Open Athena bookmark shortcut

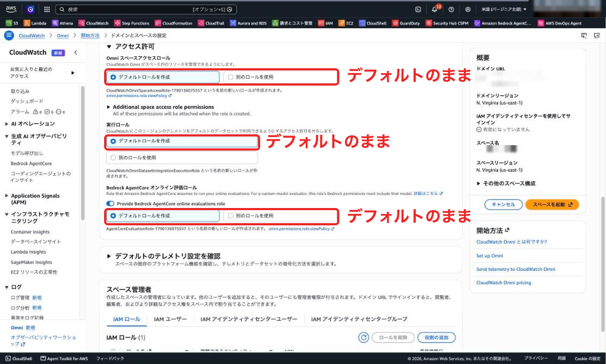pyautogui.click(x=63, y=23)
